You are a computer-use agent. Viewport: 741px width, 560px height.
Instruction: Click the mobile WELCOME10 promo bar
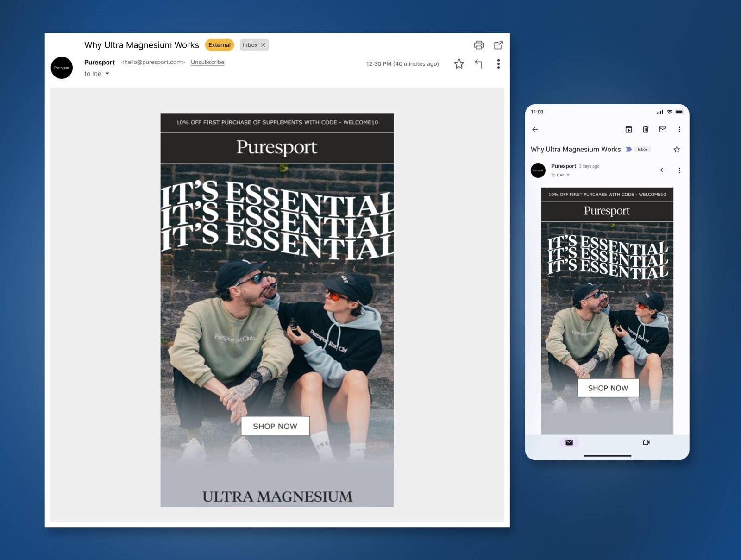coord(607,195)
